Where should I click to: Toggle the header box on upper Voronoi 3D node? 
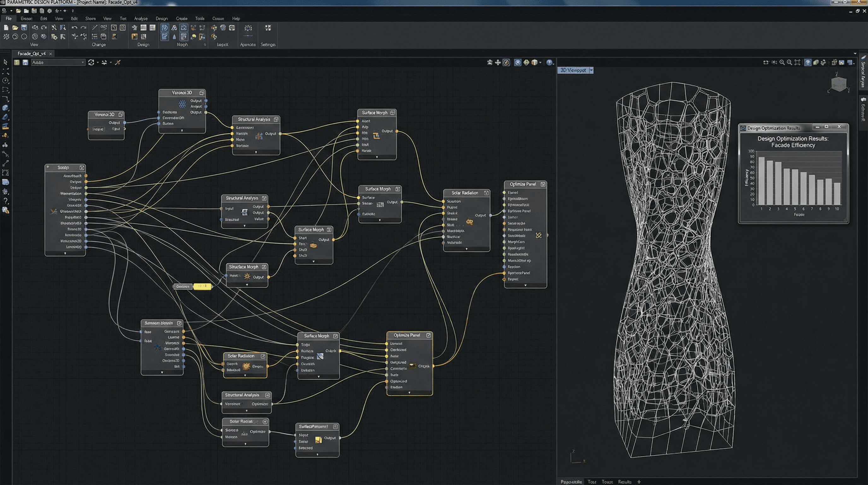[x=202, y=93]
